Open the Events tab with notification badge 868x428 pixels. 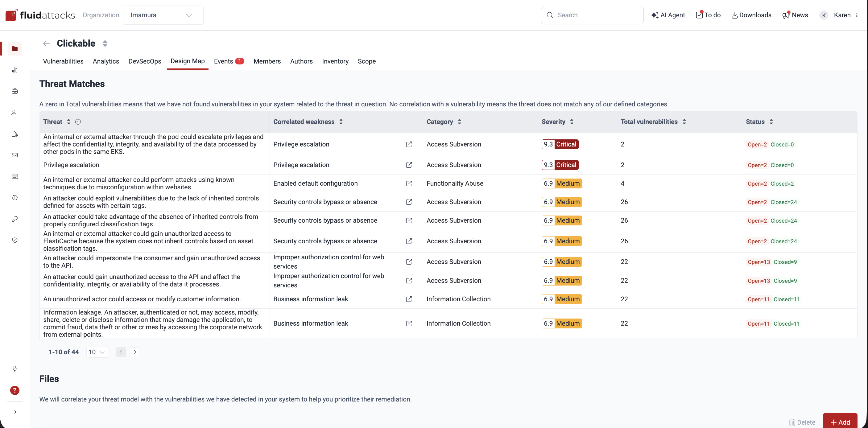tap(229, 61)
